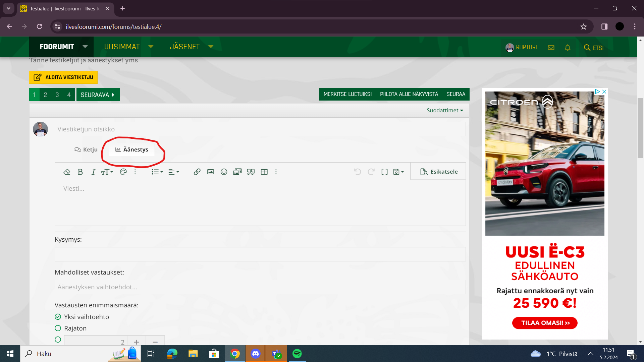Screen dimensions: 644x362
Task: Open the smiley emoji picker
Action: tap(224, 172)
